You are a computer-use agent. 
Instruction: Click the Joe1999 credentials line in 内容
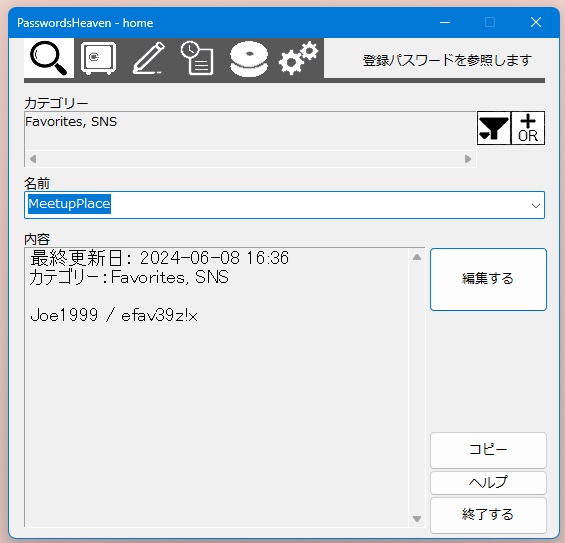click(x=114, y=316)
